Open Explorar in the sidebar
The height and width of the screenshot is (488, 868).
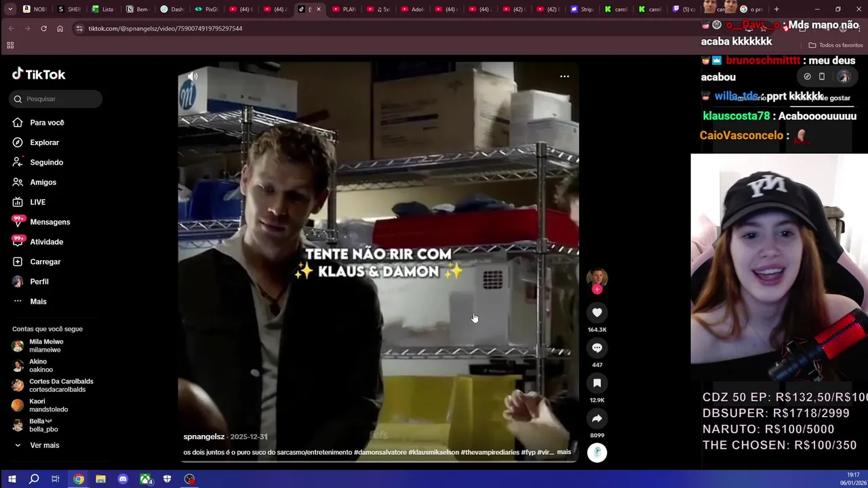coord(36,142)
